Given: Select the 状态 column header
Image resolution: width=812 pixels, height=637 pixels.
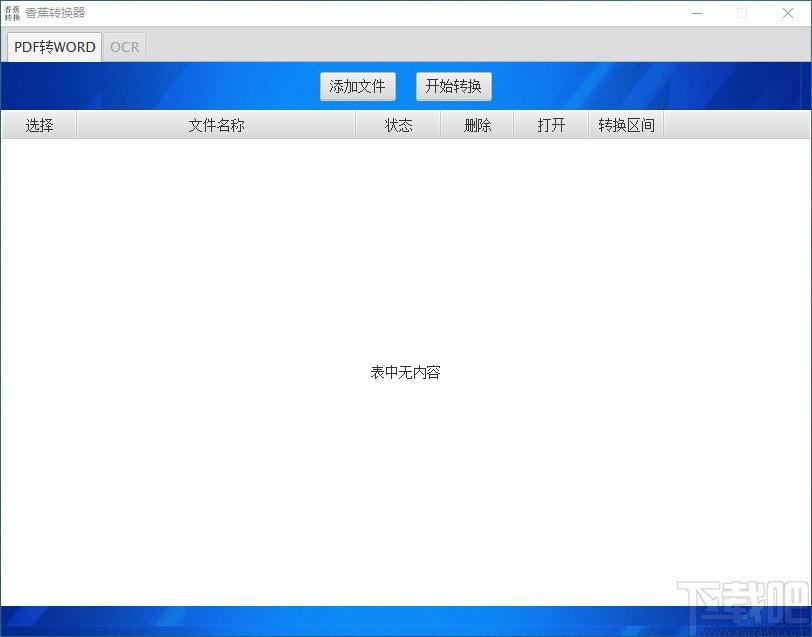Looking at the screenshot, I should (x=398, y=125).
